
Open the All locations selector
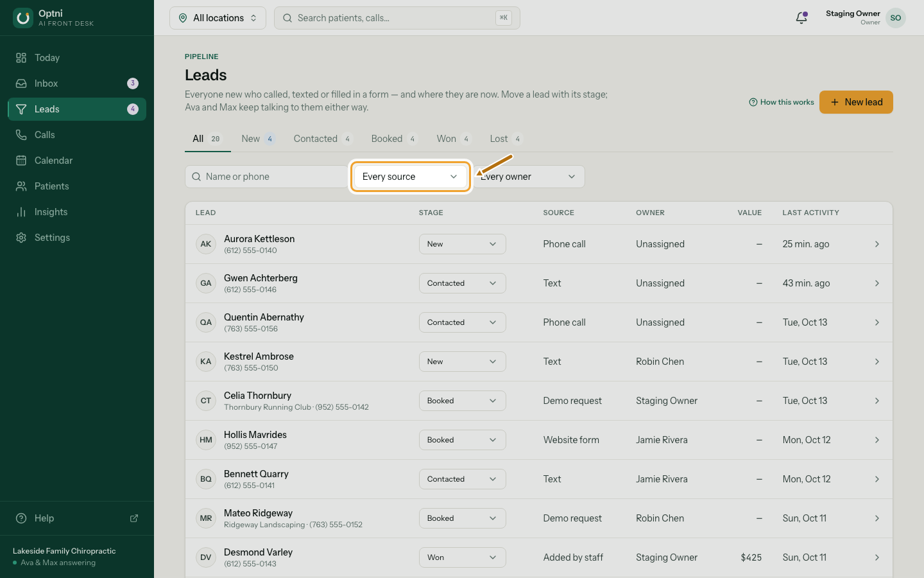218,18
